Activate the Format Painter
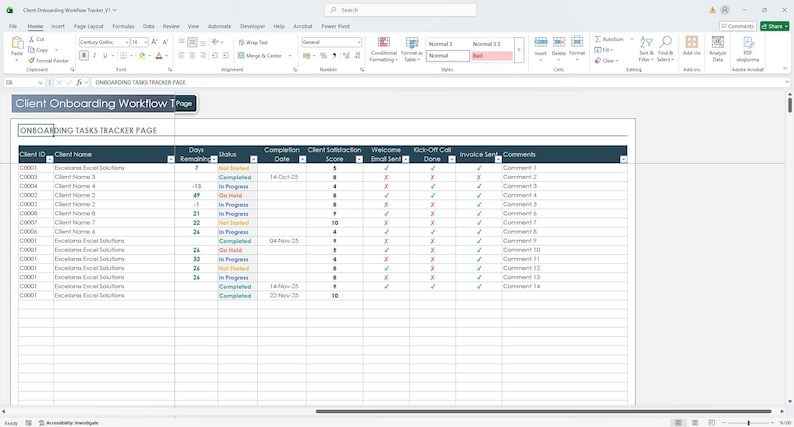Screen dimensions: 794x427 [x=49, y=60]
